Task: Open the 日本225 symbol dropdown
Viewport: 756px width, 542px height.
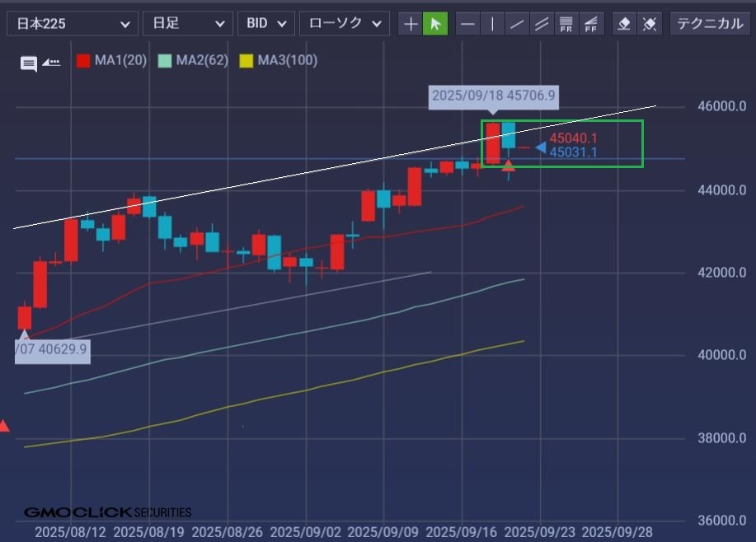Action: tap(73, 24)
